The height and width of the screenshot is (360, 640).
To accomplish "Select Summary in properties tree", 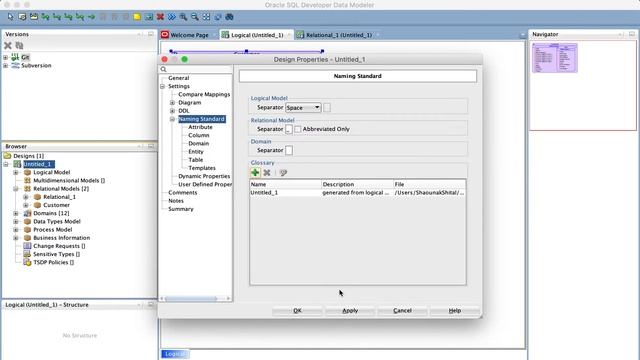I will coord(181,209).
